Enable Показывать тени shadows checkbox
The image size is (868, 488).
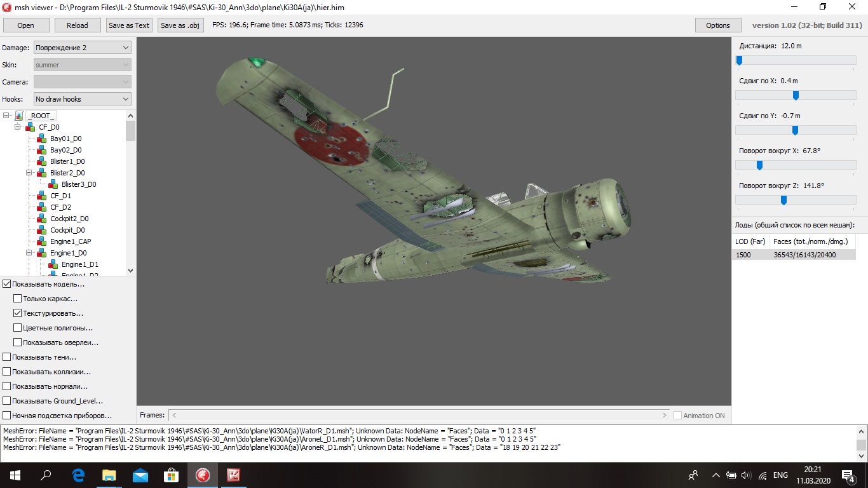[6, 357]
